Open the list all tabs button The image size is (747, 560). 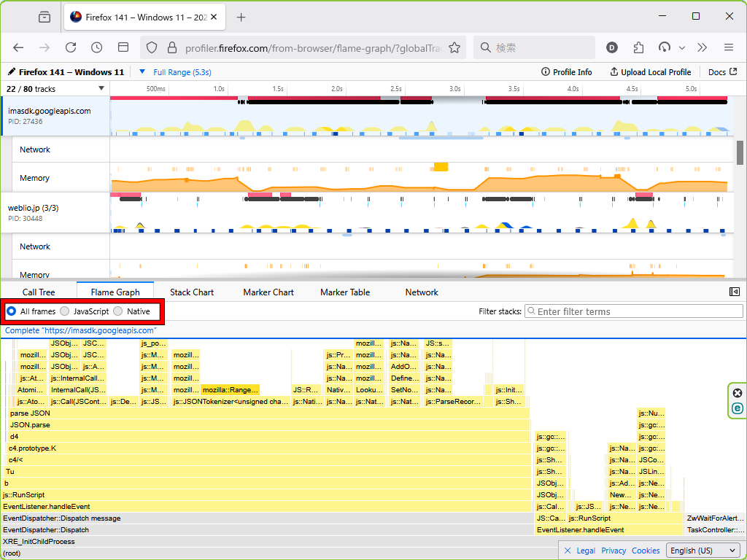coord(44,17)
